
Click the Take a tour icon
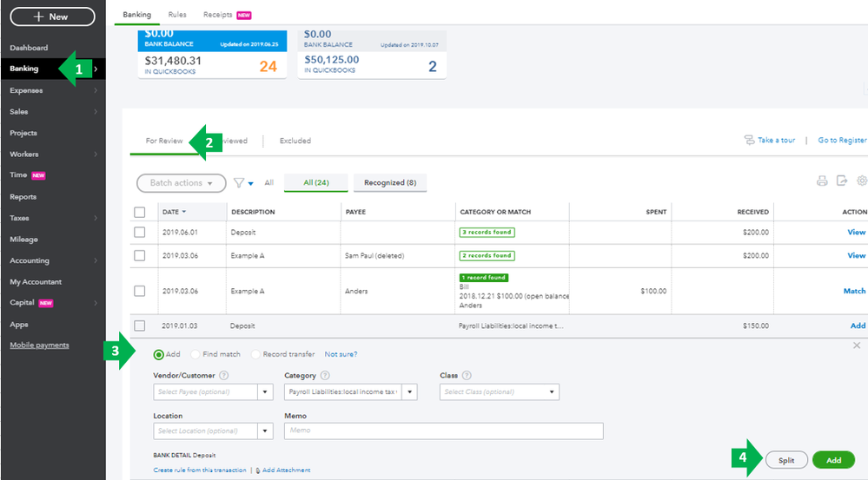point(749,140)
